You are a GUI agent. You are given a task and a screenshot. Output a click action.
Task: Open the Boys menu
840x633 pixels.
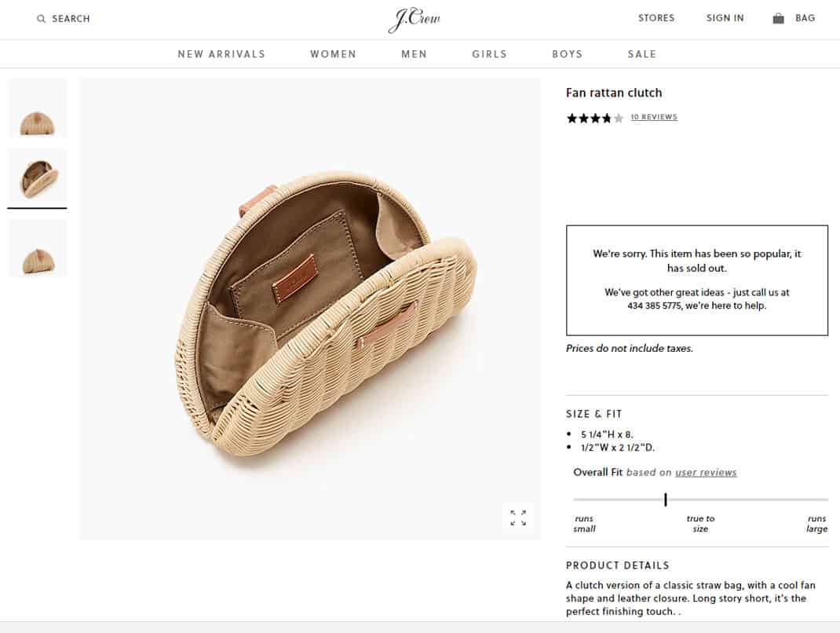(x=568, y=54)
